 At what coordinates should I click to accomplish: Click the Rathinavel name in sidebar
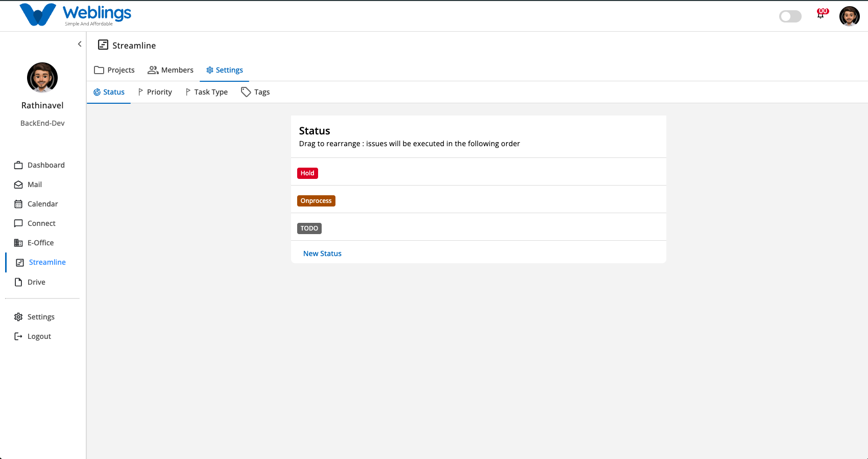[42, 105]
